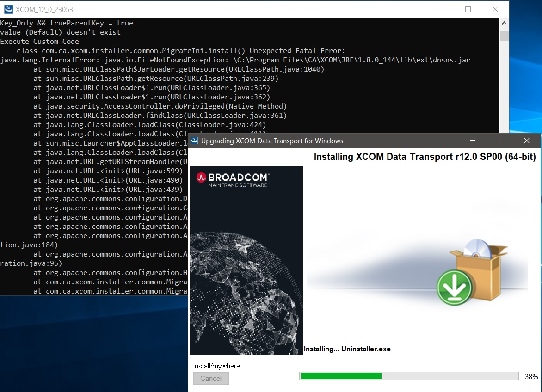
Task: Click the XCOM console window title icon
Action: pyautogui.click(x=9, y=9)
